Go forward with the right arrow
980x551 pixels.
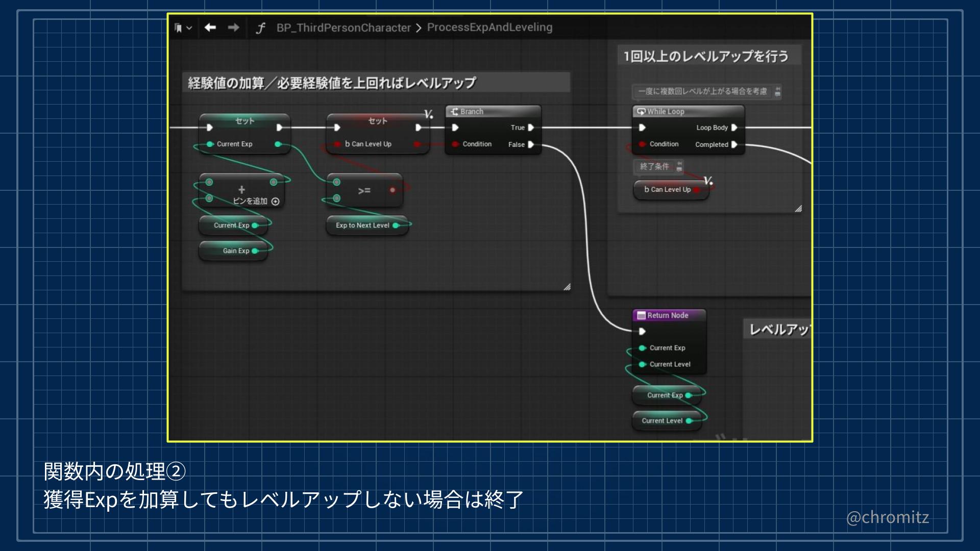click(x=233, y=28)
